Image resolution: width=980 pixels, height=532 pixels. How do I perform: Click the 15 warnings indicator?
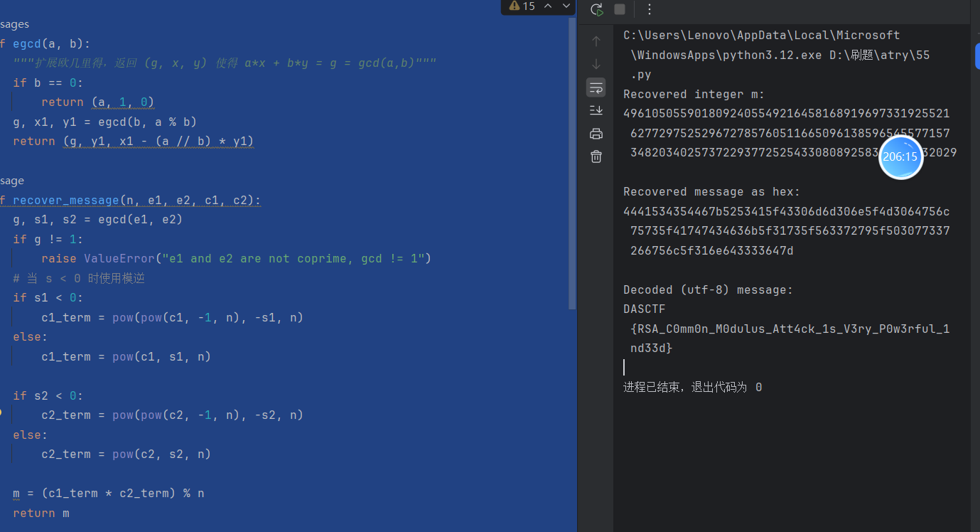tap(522, 6)
